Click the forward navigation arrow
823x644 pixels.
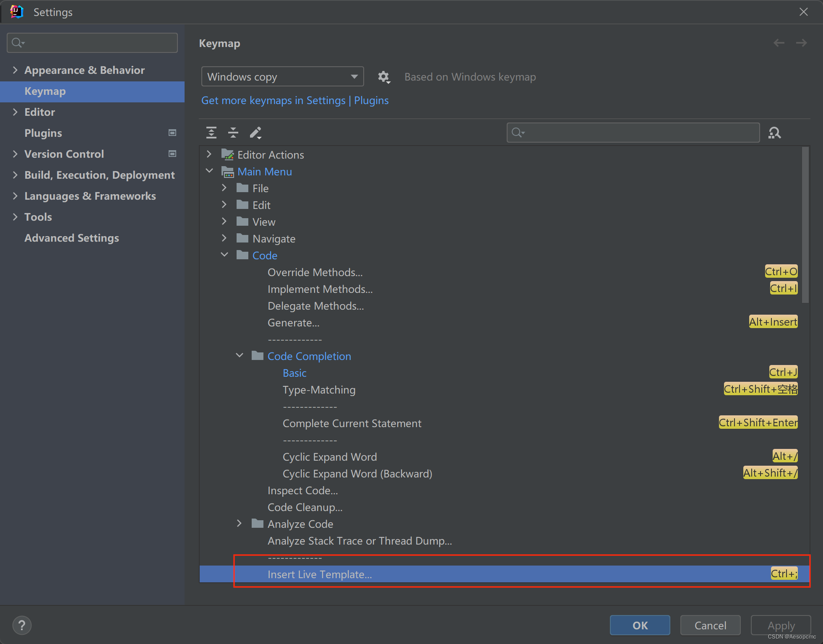(x=801, y=43)
